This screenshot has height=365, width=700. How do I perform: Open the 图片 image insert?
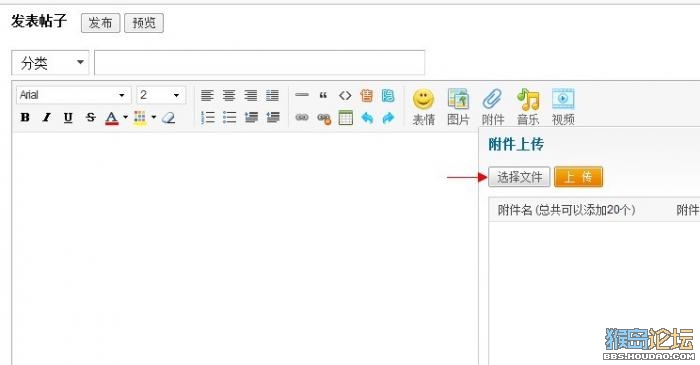pyautogui.click(x=458, y=107)
